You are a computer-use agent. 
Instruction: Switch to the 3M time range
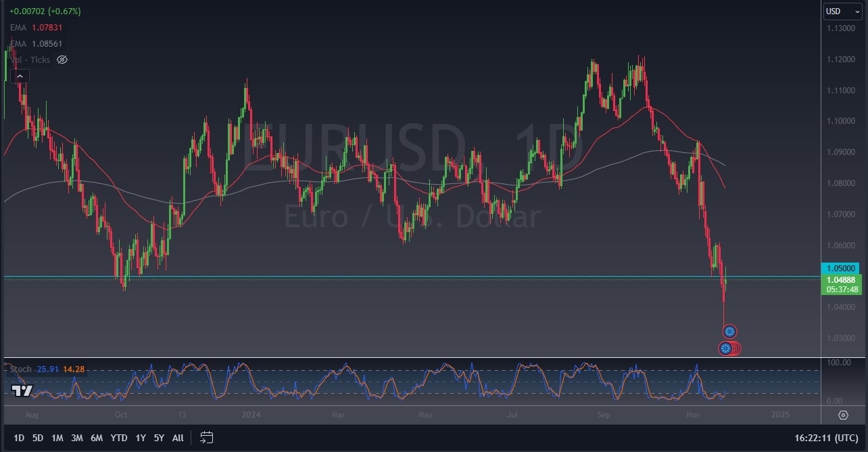pyautogui.click(x=77, y=438)
